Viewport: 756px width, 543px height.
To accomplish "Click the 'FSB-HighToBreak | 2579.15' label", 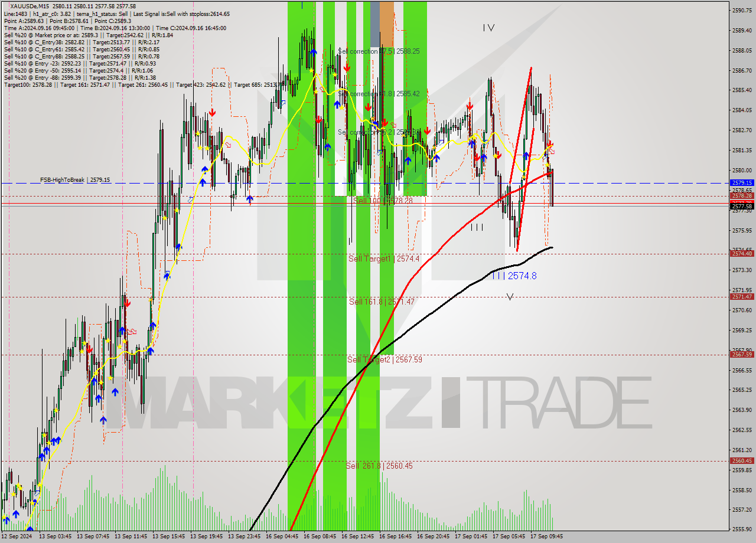I will pos(75,179).
